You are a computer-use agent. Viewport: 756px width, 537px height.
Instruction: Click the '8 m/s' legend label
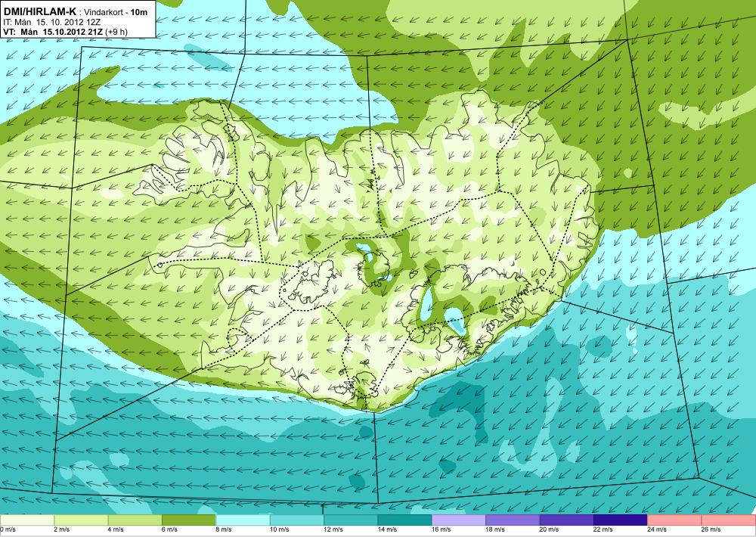point(224,529)
